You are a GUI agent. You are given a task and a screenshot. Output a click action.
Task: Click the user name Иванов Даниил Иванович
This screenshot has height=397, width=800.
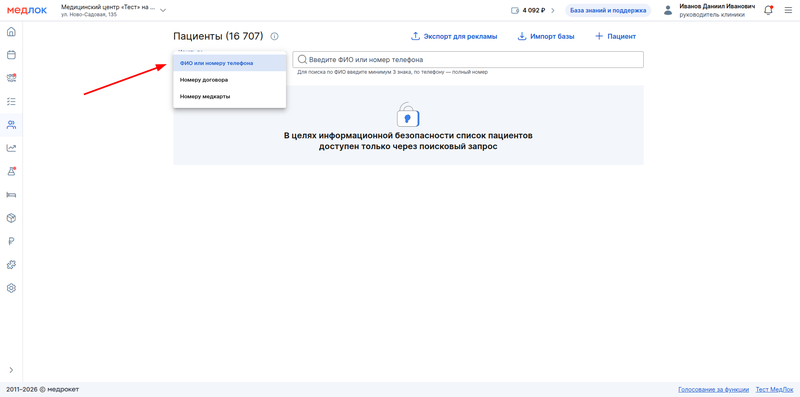coord(717,6)
